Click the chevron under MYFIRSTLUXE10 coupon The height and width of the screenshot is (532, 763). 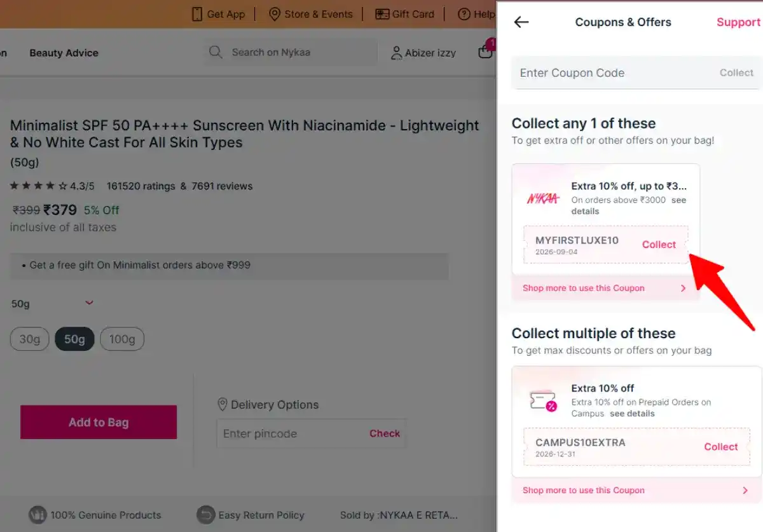tap(684, 288)
